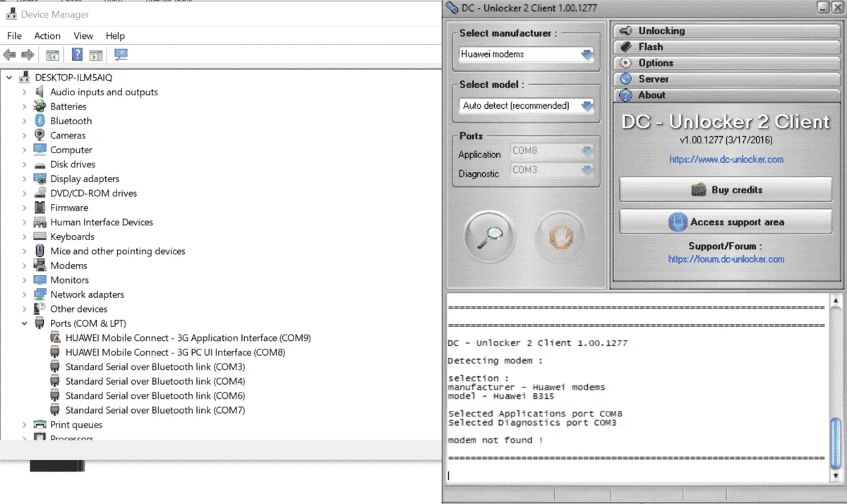Open the Options panel in DC-Unlocker

pos(728,63)
